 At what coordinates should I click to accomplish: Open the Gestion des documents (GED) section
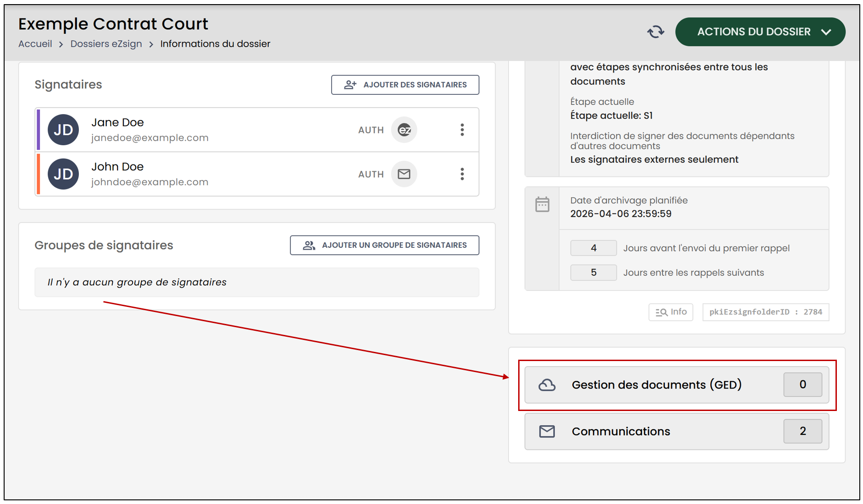point(677,385)
